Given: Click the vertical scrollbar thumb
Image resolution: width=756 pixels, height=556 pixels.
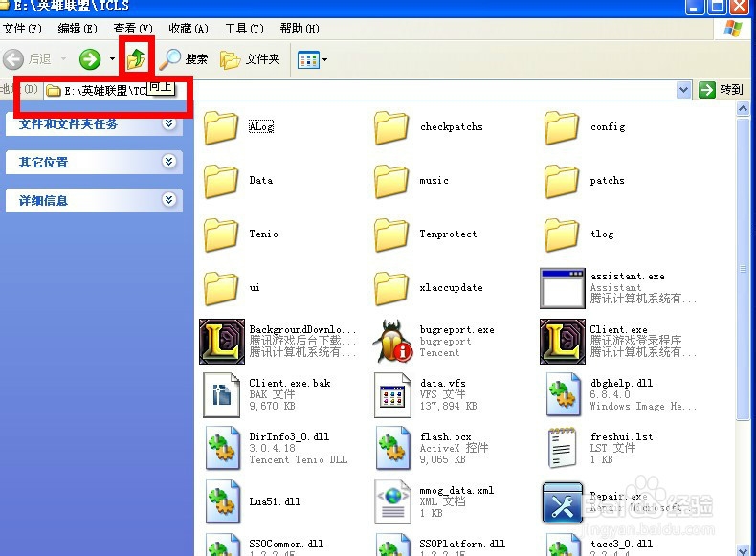Looking at the screenshot, I should [x=743, y=269].
